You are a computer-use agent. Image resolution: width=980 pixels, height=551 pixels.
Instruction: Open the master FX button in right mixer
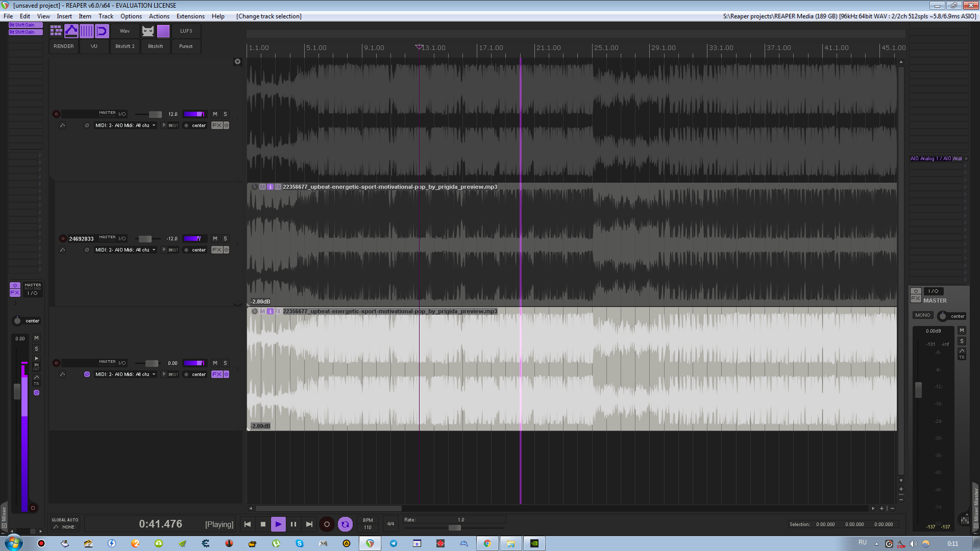(x=916, y=298)
